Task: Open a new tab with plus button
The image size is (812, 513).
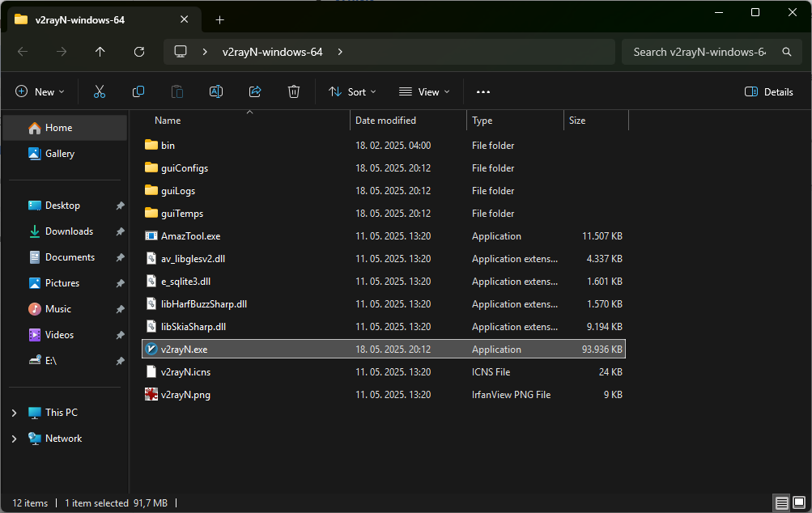Action: (219, 19)
